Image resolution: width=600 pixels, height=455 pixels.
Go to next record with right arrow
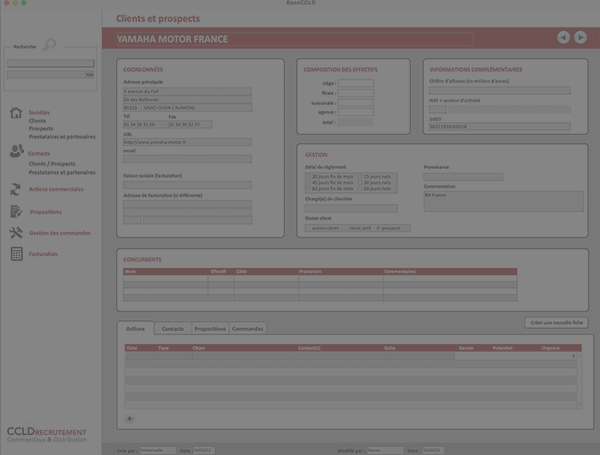[580, 38]
